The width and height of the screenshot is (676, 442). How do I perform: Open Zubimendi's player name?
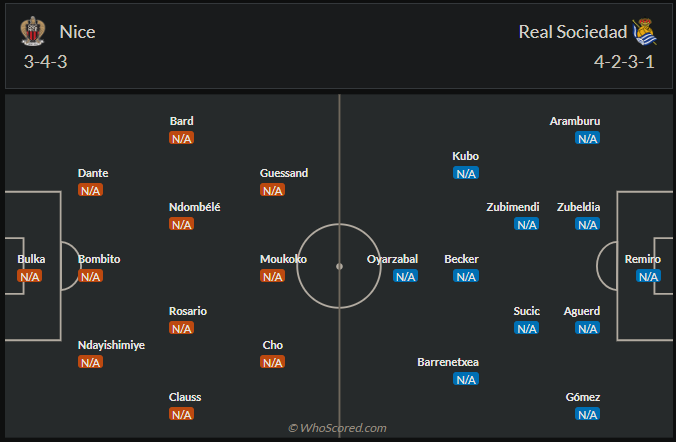point(513,207)
